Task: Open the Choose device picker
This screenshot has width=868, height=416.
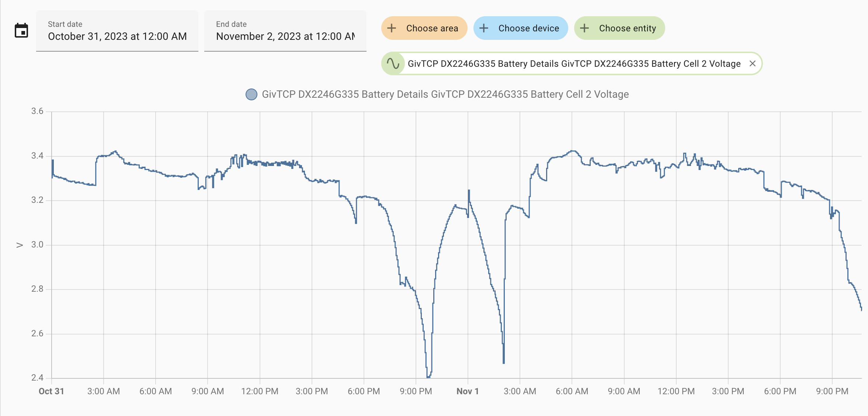Action: pyautogui.click(x=521, y=28)
